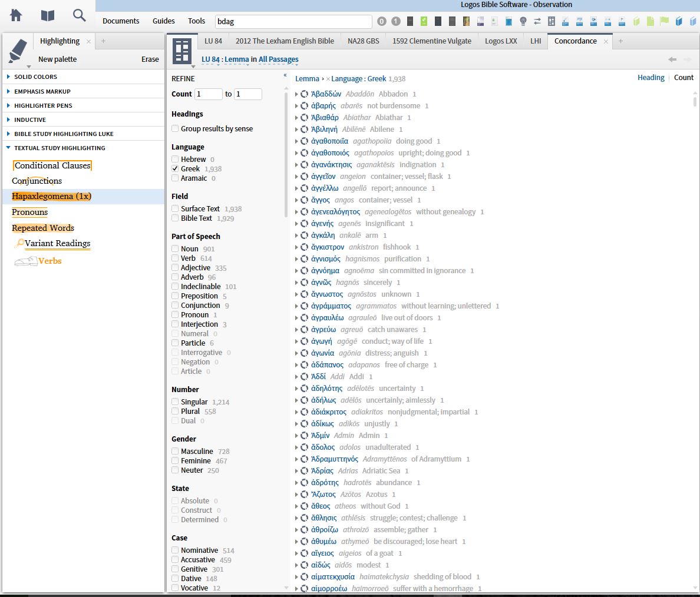Check the Singular number filter
Screen dimensions: 700x597
click(175, 402)
